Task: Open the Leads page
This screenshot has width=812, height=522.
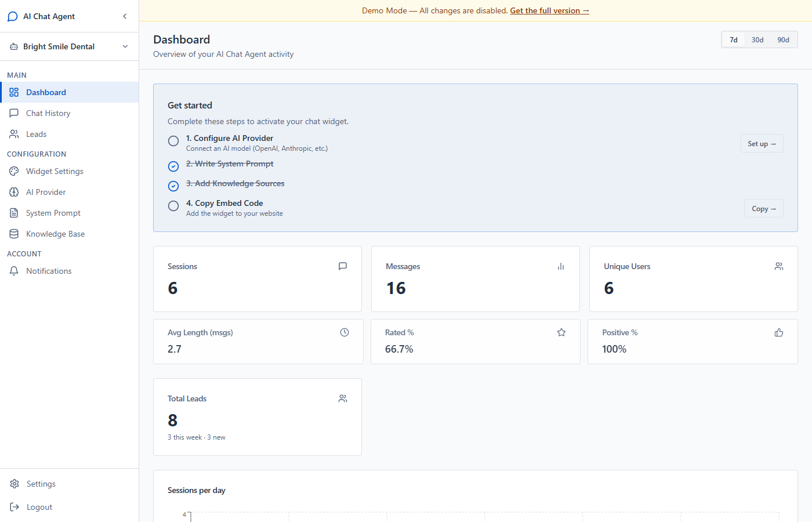Action: point(69,134)
